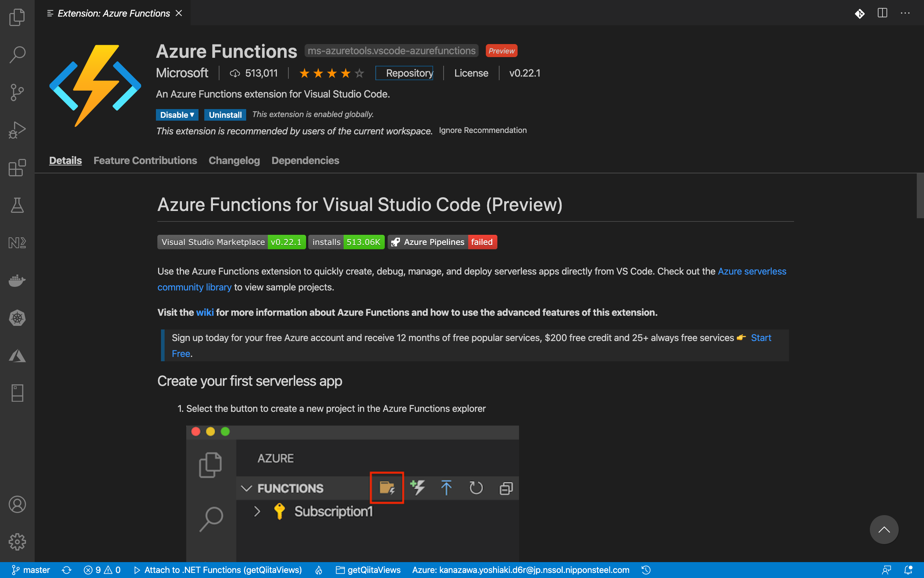
Task: Open the notebook-style view icon above Accounts
Action: 17,393
